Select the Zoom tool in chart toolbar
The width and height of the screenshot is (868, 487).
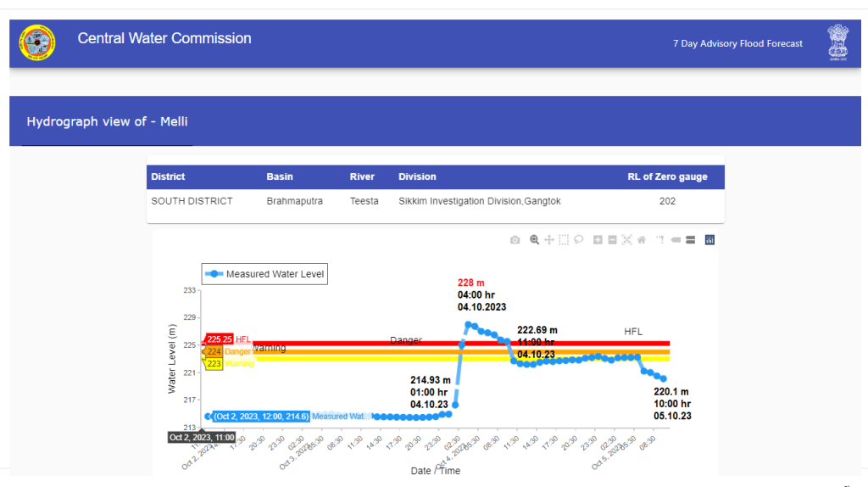[534, 240]
